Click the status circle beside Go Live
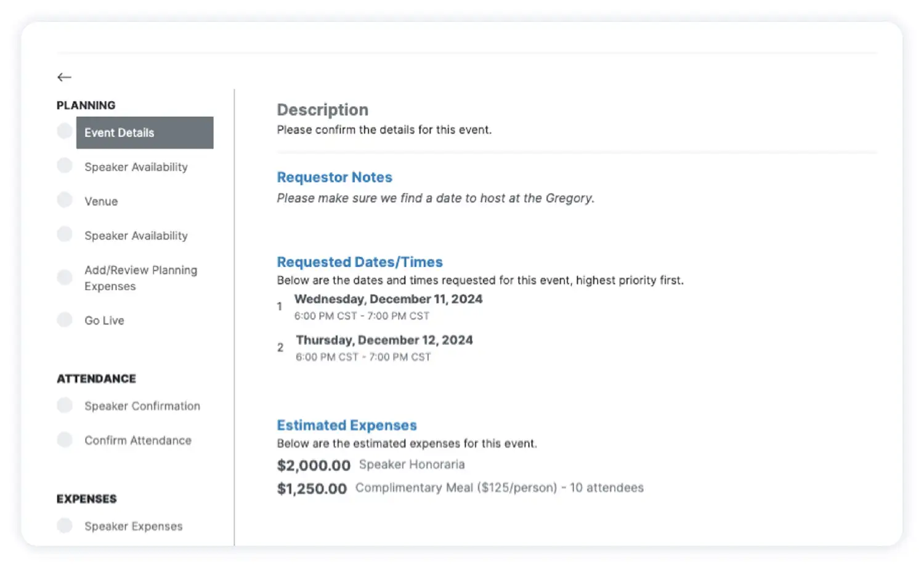The height and width of the screenshot is (574, 924). click(65, 320)
